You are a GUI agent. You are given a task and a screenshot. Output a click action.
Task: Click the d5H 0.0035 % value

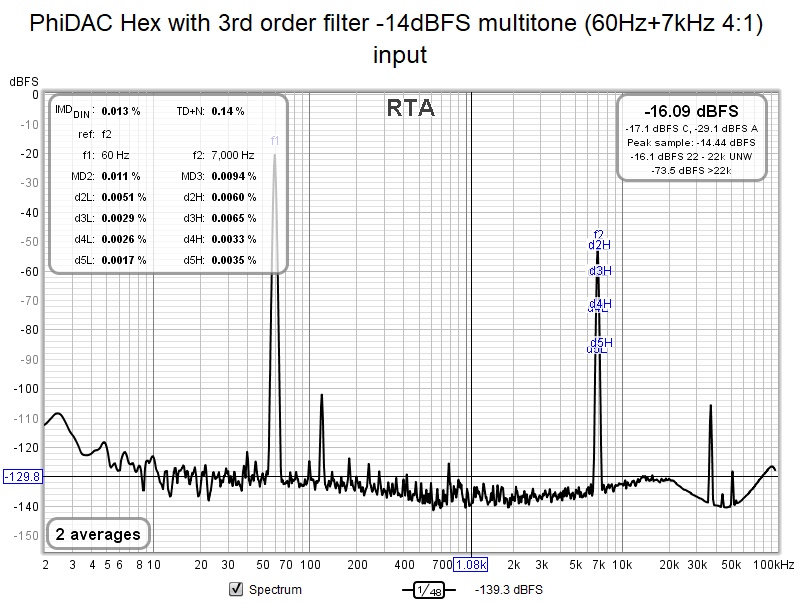[x=234, y=260]
